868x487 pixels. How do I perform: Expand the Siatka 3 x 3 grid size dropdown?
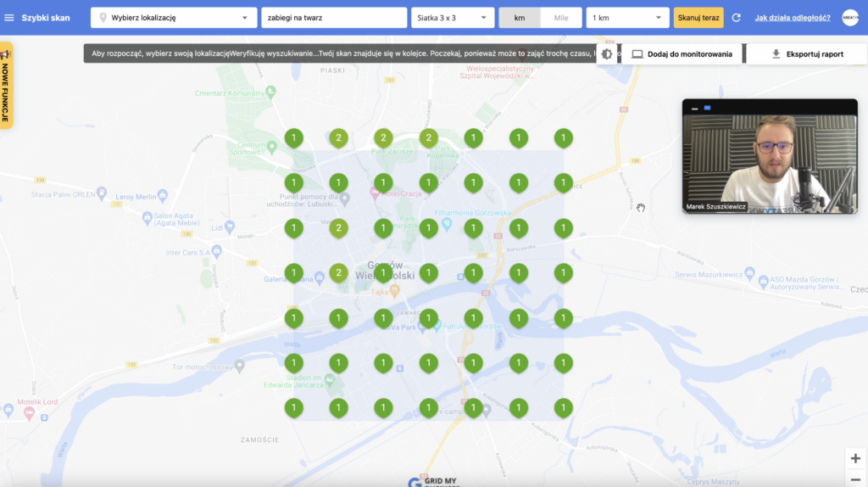tap(452, 18)
